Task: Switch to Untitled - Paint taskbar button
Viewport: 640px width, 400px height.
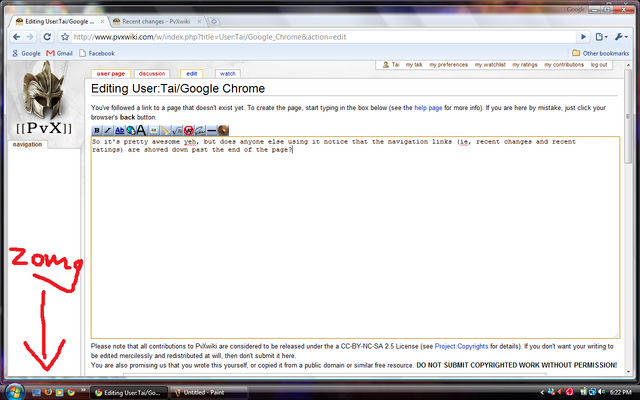Action: pyautogui.click(x=208, y=393)
